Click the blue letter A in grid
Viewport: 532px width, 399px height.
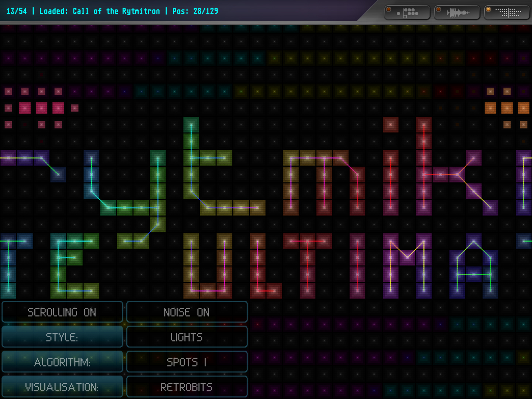[x=474, y=266]
